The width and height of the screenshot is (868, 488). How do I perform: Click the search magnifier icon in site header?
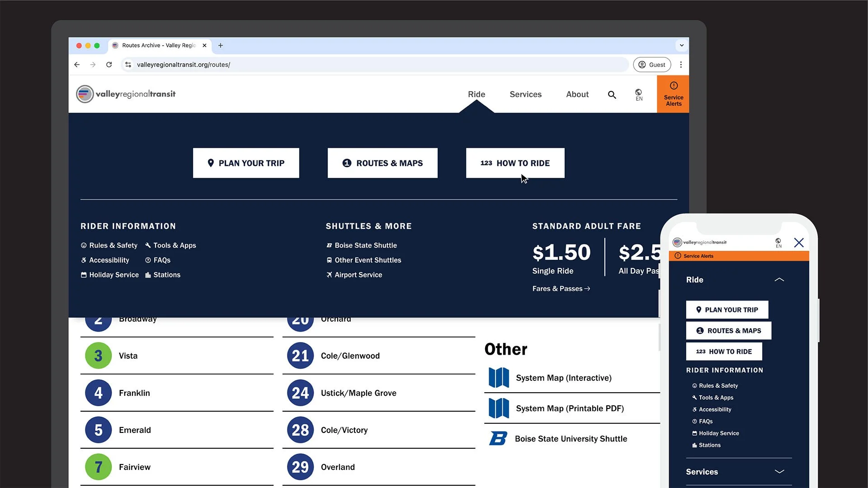tap(612, 94)
